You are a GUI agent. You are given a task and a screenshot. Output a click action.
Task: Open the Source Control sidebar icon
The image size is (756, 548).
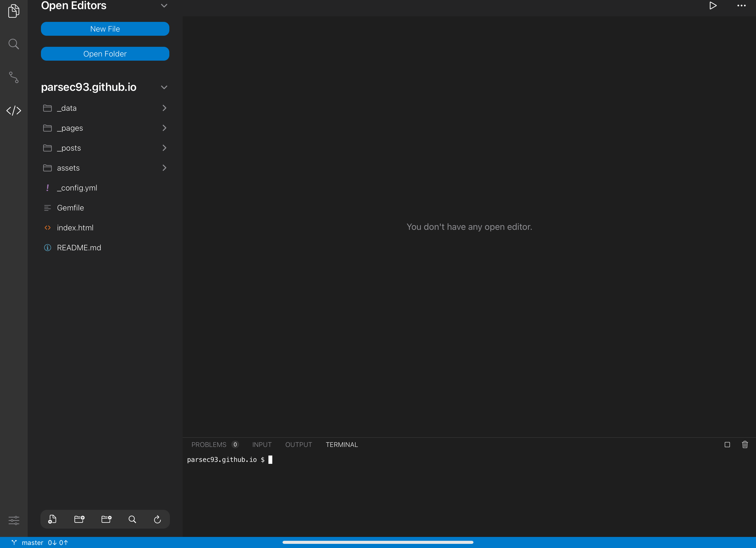click(x=13, y=77)
